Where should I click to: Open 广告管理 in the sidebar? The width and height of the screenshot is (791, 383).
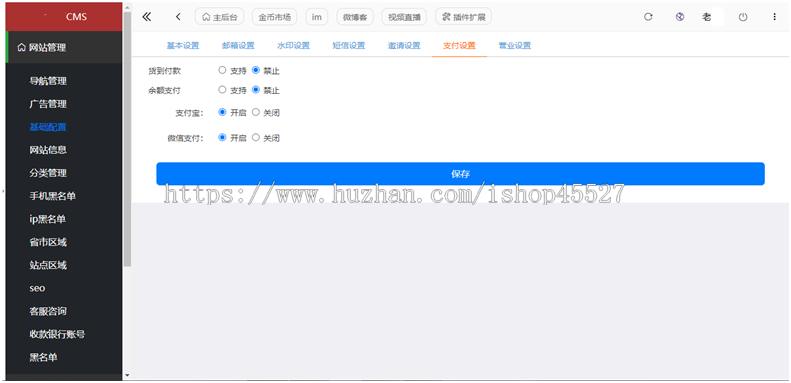pyautogui.click(x=48, y=104)
